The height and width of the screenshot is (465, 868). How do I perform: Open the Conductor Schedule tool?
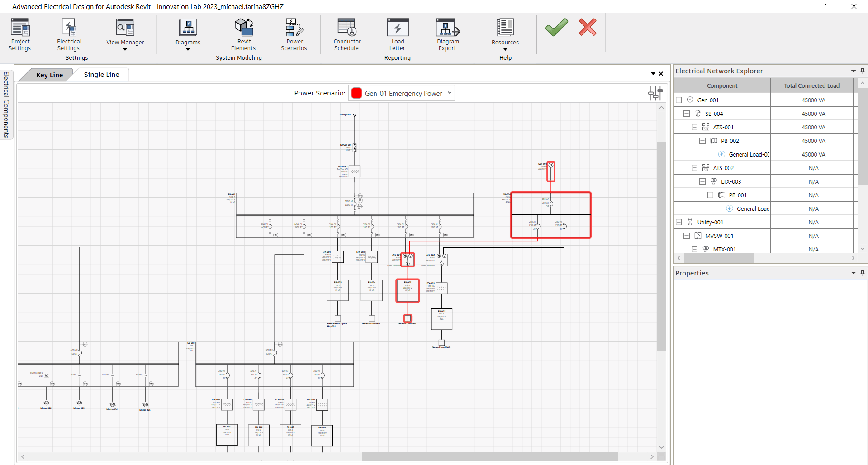pos(346,35)
